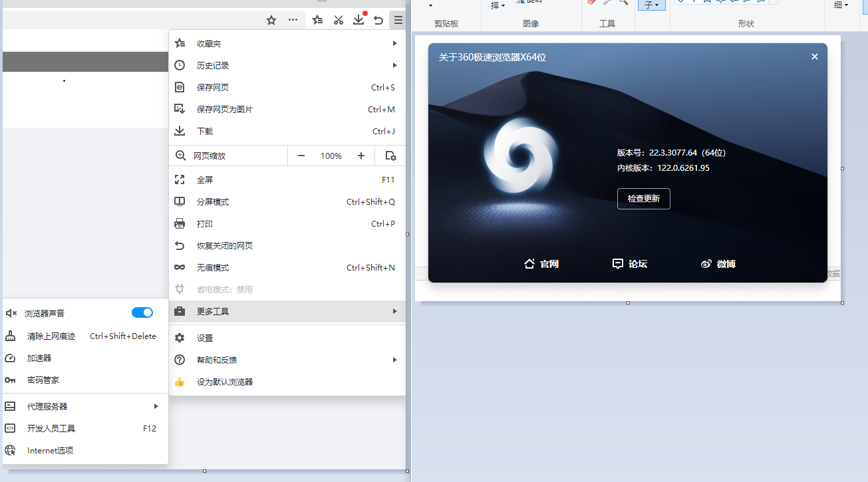Click the printer icon beside 打印

(x=180, y=223)
